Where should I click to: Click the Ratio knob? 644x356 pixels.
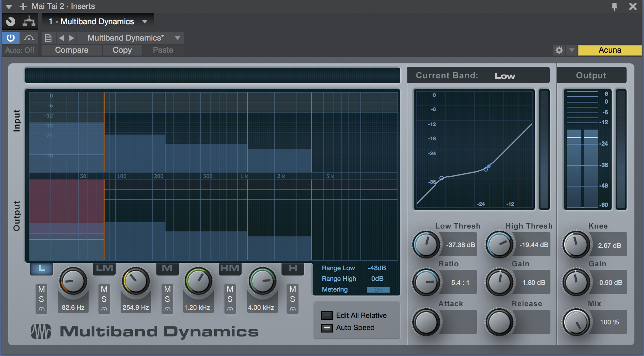[x=426, y=282]
